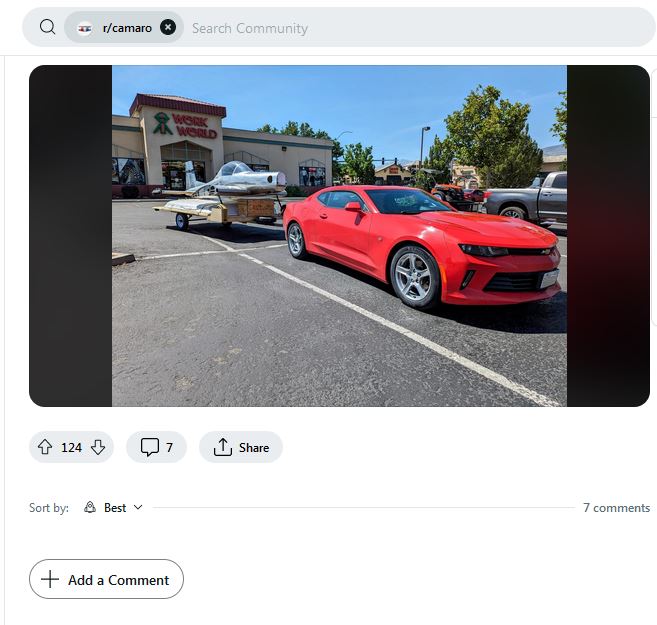Click the Best sort rocket icon
The height and width of the screenshot is (625, 657).
tap(90, 508)
